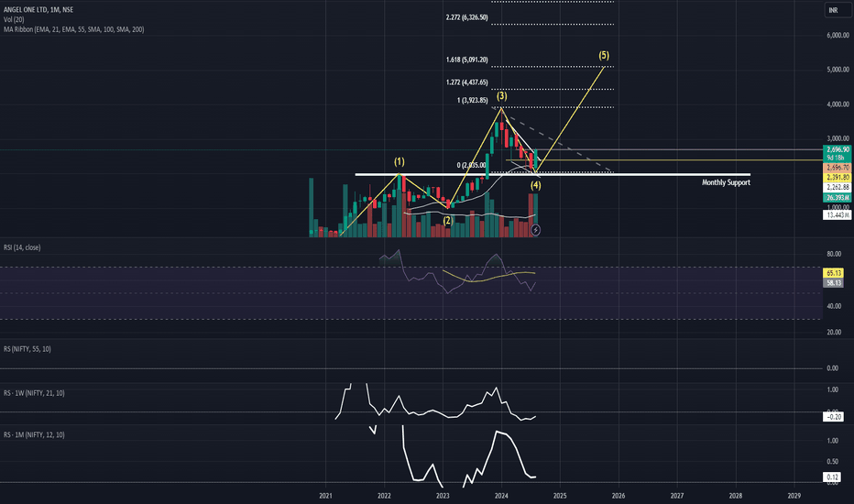Click the 2027 year label on time axis

[x=677, y=496]
